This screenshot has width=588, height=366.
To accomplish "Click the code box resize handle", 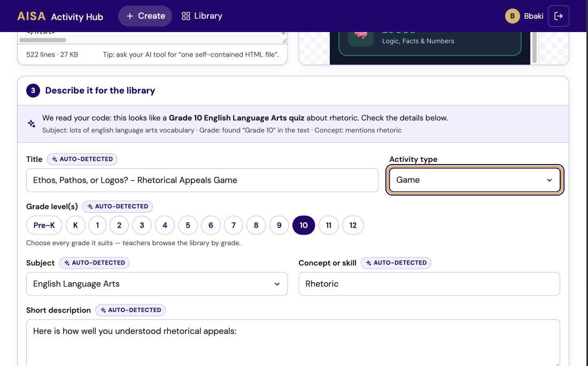I will tap(284, 41).
